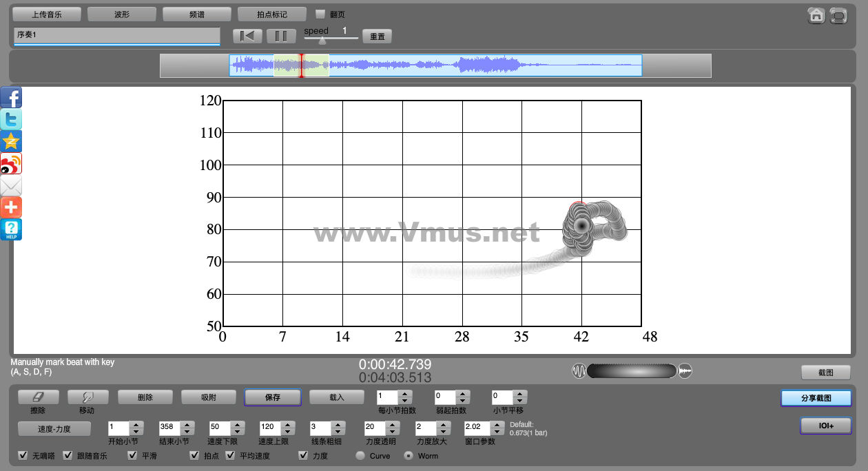Click the Facebook share icon
Screen dimensions: 868x471
(11, 98)
